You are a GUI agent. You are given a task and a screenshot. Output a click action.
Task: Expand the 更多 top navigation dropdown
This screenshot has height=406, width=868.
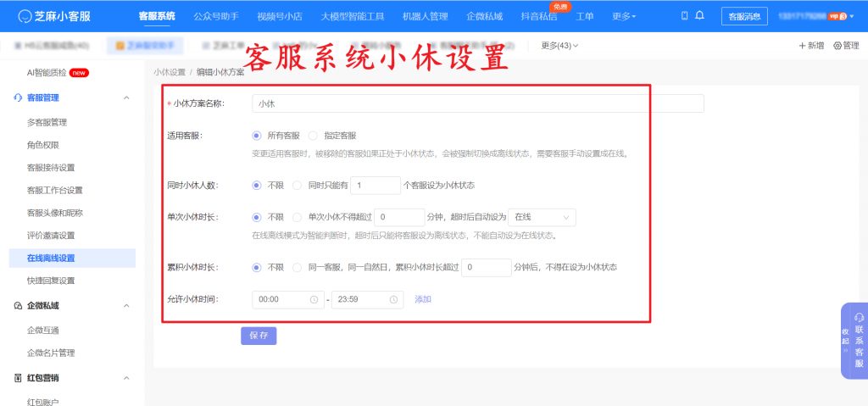624,16
